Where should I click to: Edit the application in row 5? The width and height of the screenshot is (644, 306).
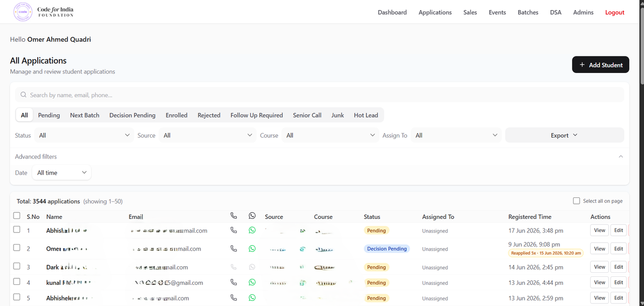(x=619, y=297)
